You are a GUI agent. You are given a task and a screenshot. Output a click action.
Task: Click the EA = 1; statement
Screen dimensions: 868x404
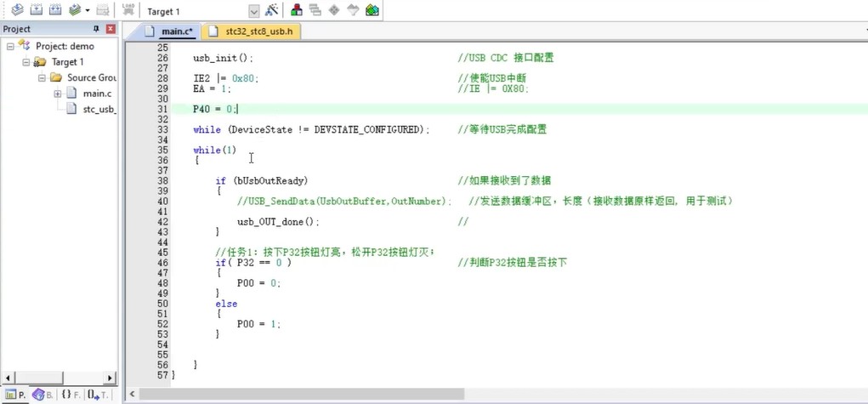[x=212, y=88]
